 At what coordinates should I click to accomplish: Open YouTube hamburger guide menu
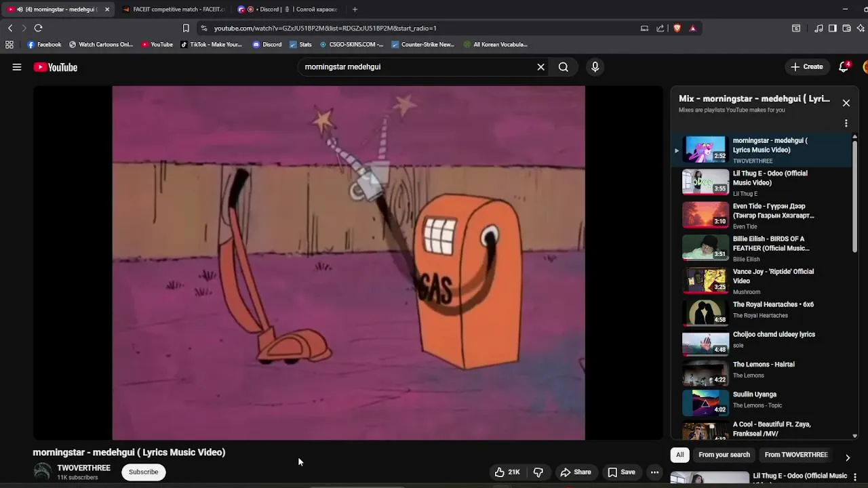coord(17,67)
